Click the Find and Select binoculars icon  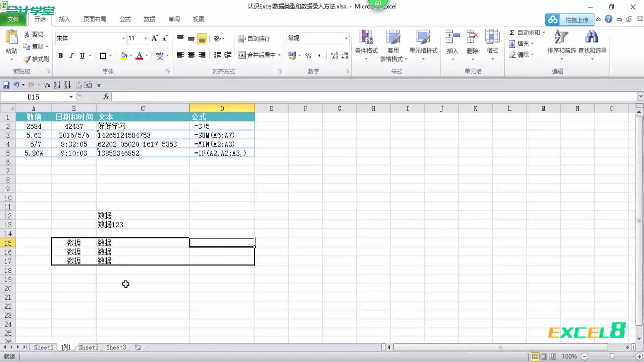pos(592,38)
